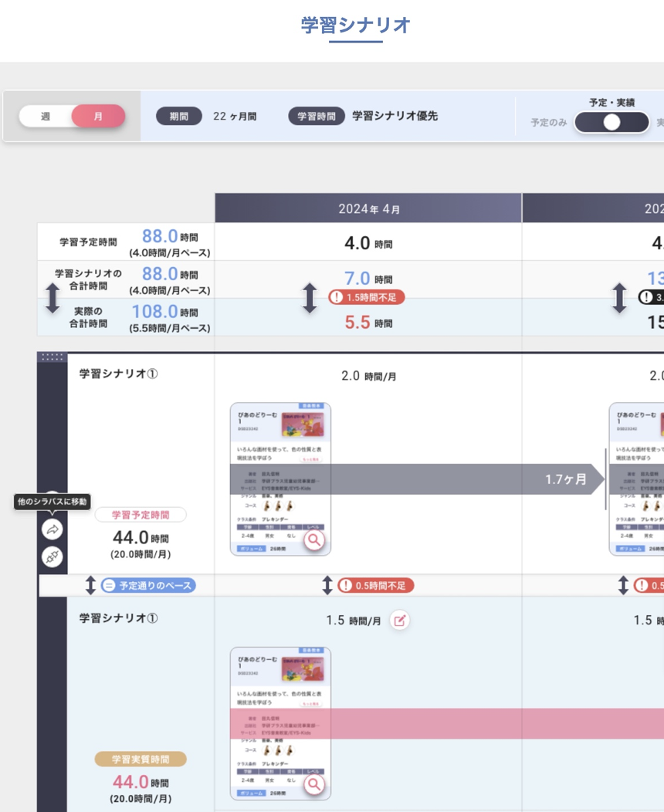Click the 学習シナリオ page title tab

click(355, 25)
